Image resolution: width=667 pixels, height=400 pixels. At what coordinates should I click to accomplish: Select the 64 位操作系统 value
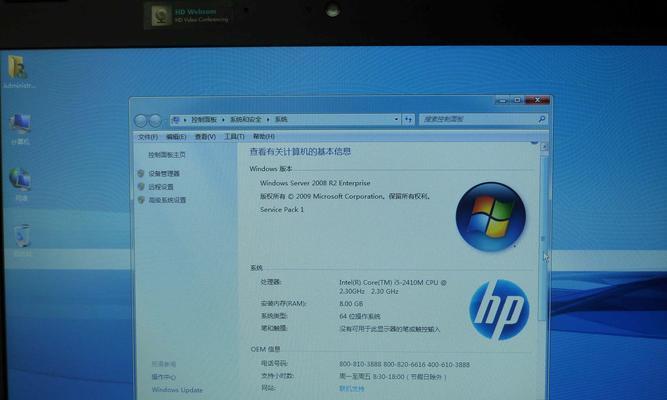[359, 316]
